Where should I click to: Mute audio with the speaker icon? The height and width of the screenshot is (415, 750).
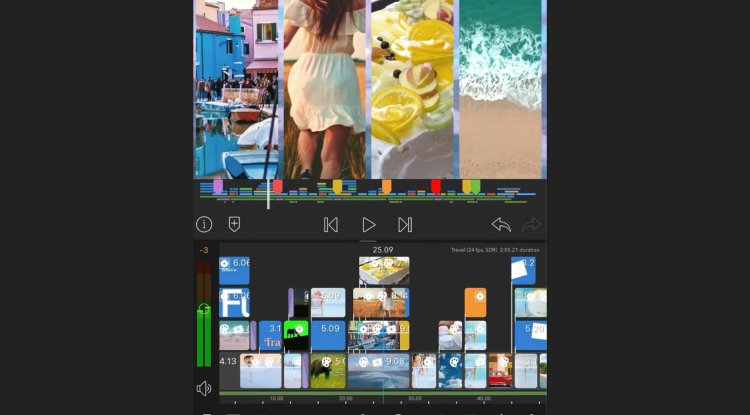(204, 388)
